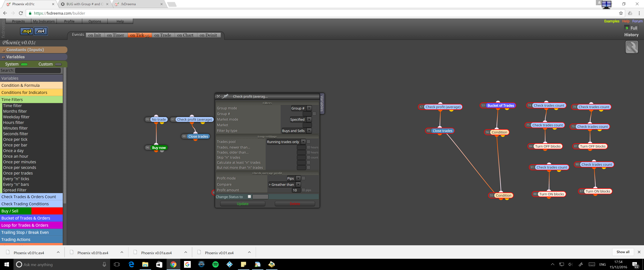Open the Forum link
The height and width of the screenshot is (270, 644).
tap(637, 21)
